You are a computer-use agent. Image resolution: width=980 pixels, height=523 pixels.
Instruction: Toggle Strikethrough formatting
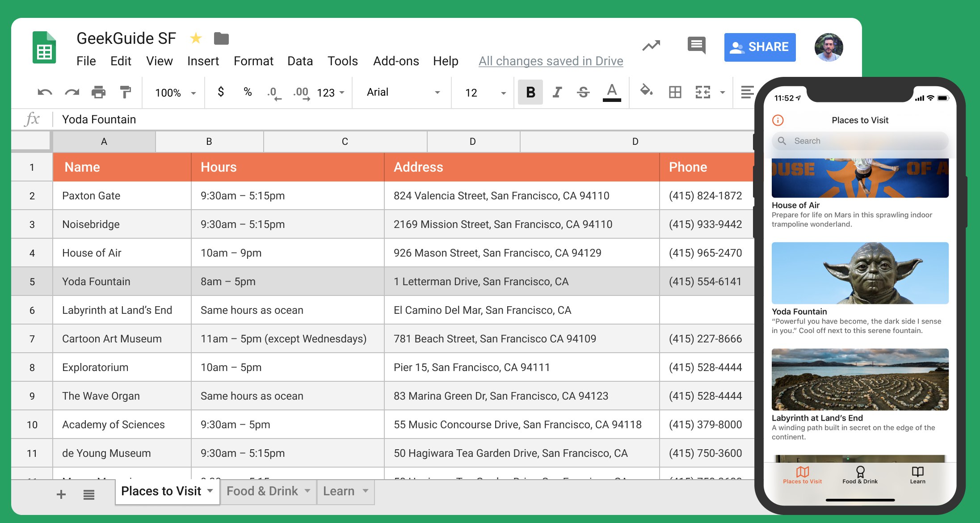click(583, 92)
